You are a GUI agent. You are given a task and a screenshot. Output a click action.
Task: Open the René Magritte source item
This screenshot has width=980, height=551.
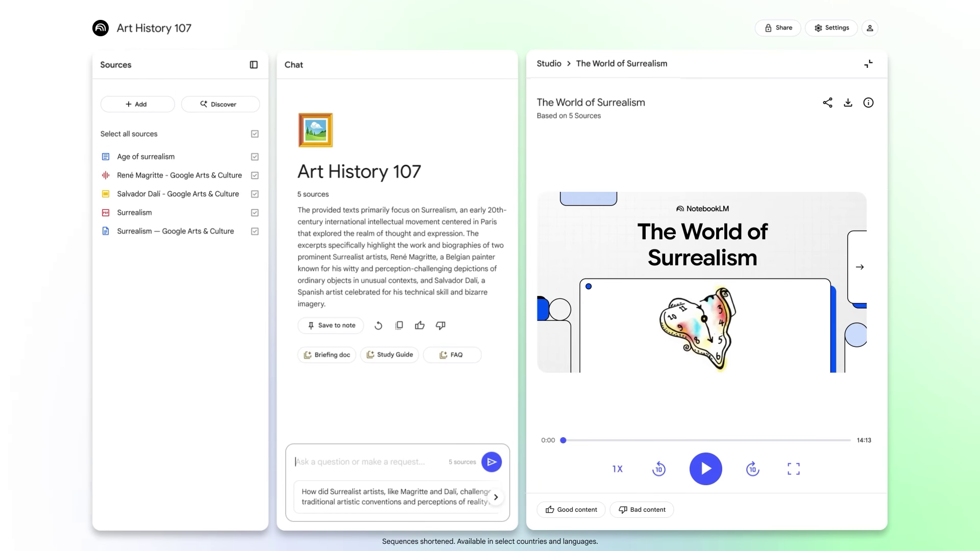click(179, 175)
